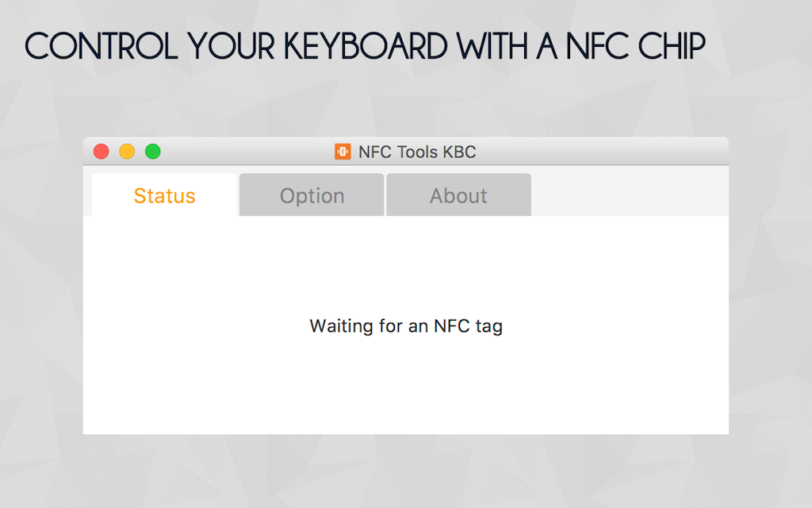Click empty title bar right of window title
The image size is (812, 508).
603,152
